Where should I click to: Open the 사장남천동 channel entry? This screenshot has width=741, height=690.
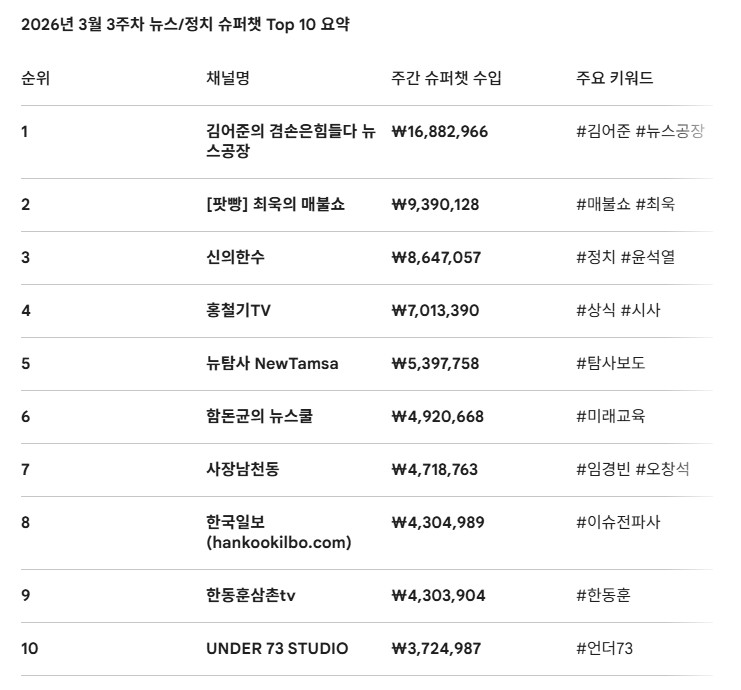pyautogui.click(x=242, y=469)
